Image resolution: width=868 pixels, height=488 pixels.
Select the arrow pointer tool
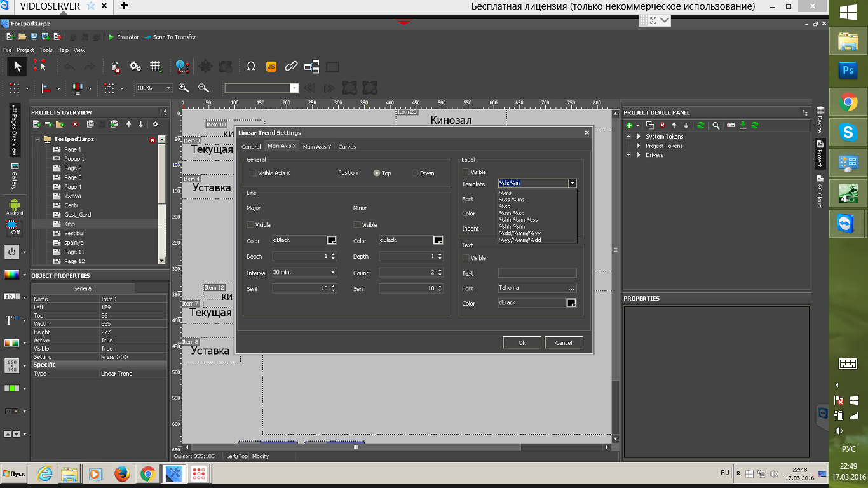[x=17, y=66]
